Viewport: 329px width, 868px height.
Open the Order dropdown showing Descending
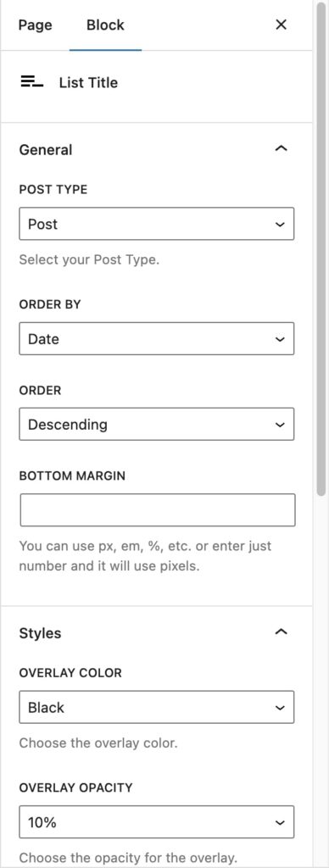point(157,425)
